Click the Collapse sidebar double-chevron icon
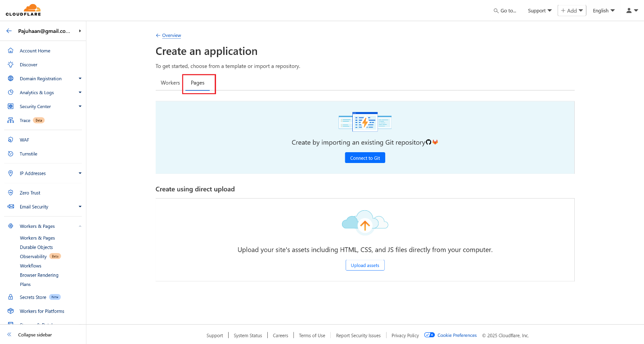The height and width of the screenshot is (344, 644). [x=9, y=335]
